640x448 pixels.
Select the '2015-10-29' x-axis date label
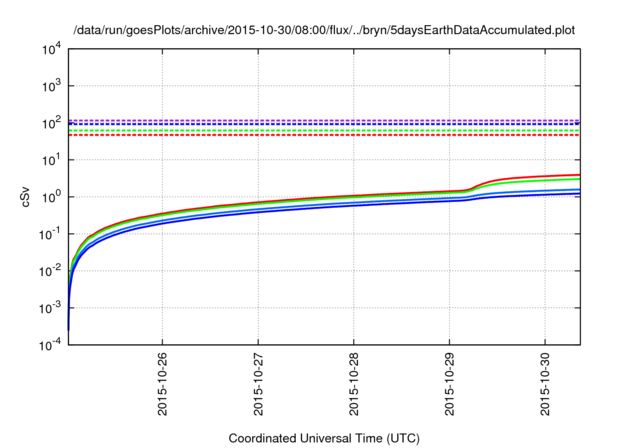[x=449, y=384]
